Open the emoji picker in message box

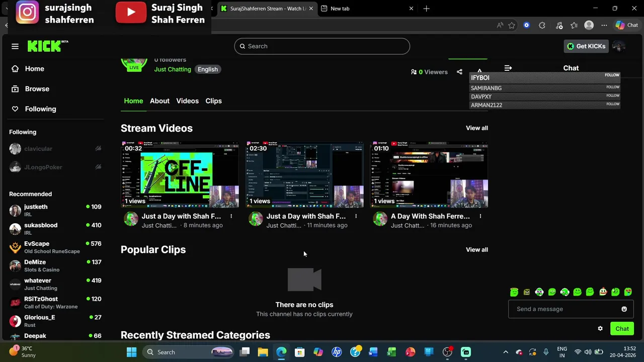coord(624,309)
